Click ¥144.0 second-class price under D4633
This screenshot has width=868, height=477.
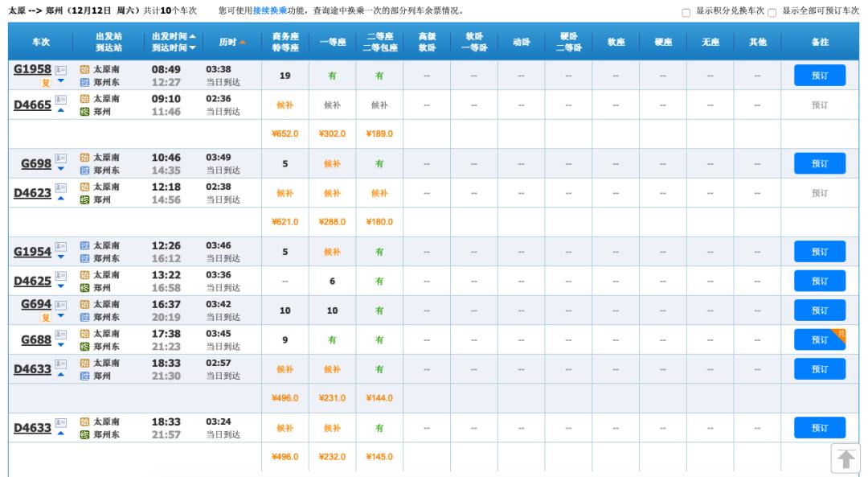(x=379, y=398)
